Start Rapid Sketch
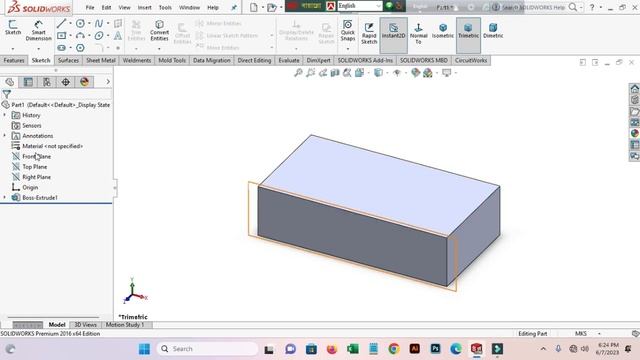This screenshot has width=640, height=360. click(369, 33)
